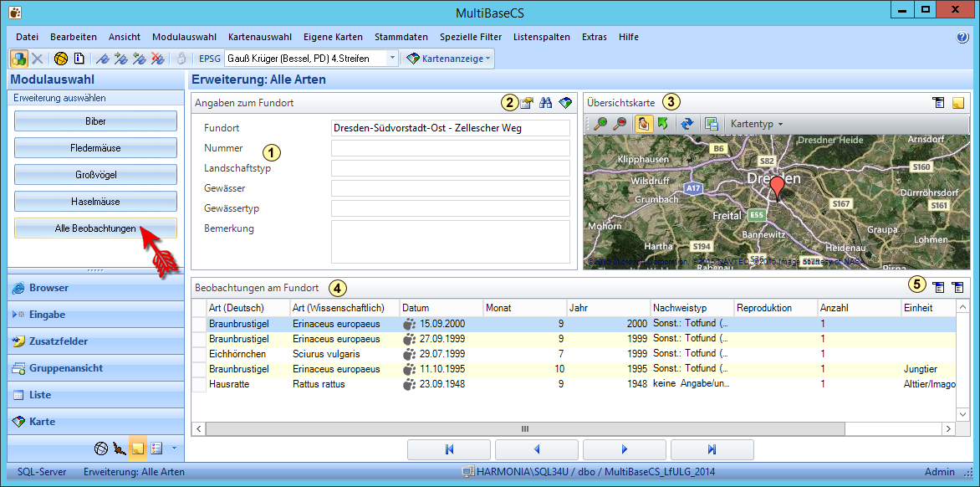Image resolution: width=980 pixels, height=487 pixels.
Task: Click the grey X delete icon in the toolbar
Action: tap(38, 59)
